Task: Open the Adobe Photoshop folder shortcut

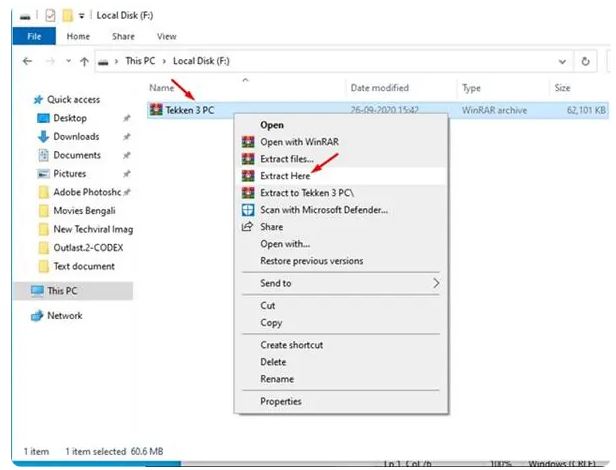Action: 87,192
